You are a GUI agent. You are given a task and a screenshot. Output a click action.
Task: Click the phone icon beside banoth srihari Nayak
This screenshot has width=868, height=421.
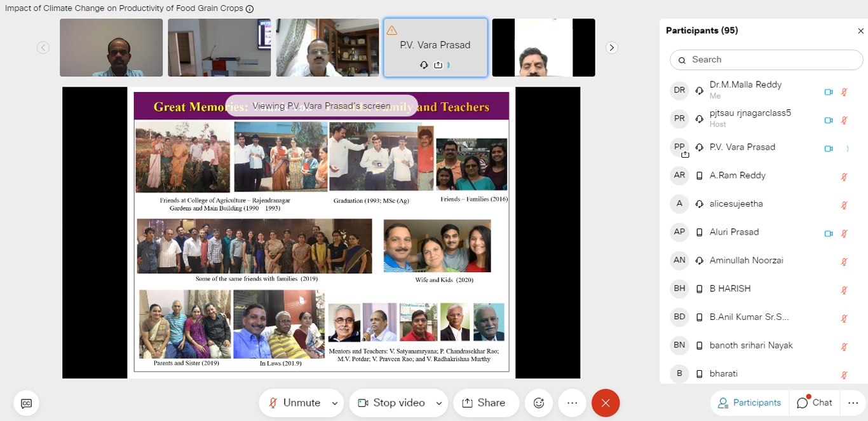pyautogui.click(x=699, y=345)
